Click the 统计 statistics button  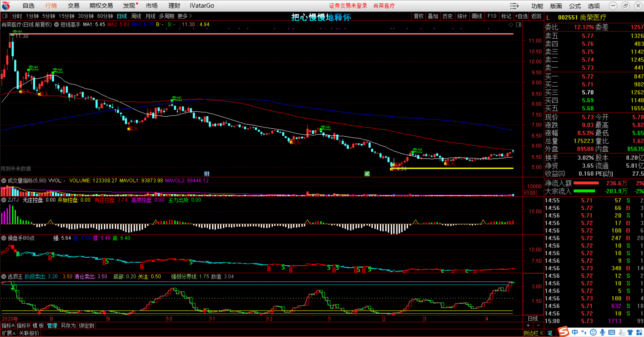[x=462, y=16]
